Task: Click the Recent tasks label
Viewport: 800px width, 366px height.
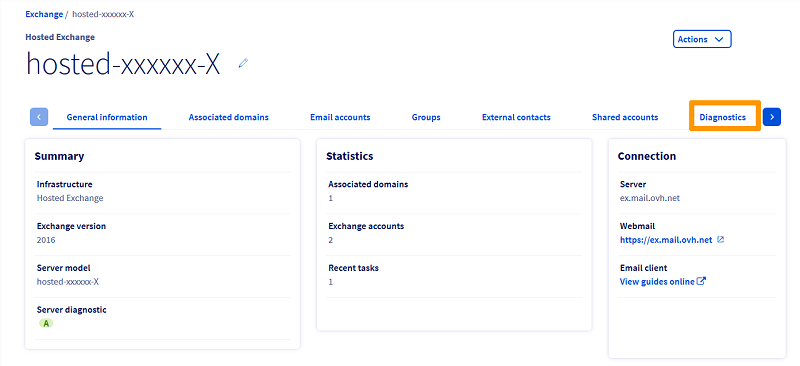Action: coord(354,268)
